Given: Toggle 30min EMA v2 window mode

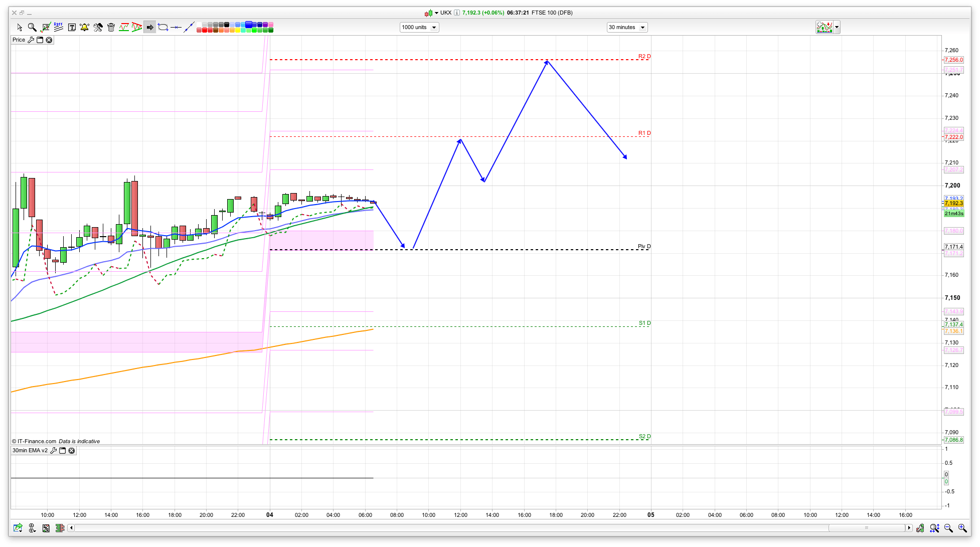Looking at the screenshot, I should pyautogui.click(x=63, y=451).
